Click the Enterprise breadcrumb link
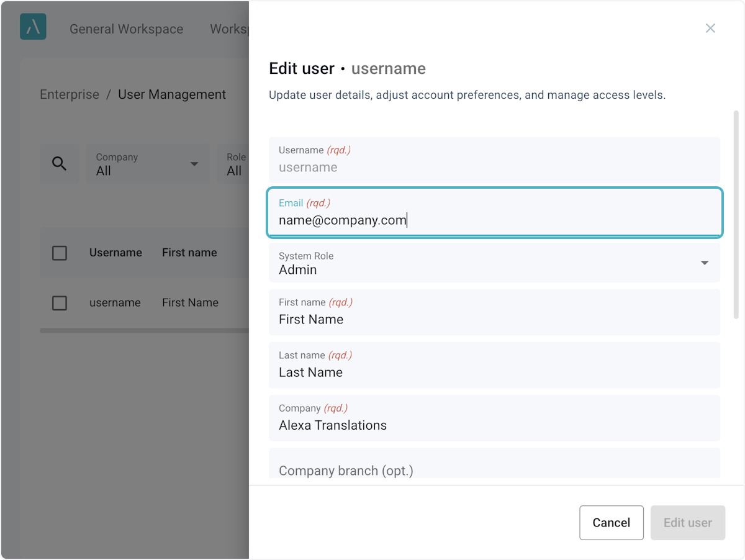 [70, 94]
